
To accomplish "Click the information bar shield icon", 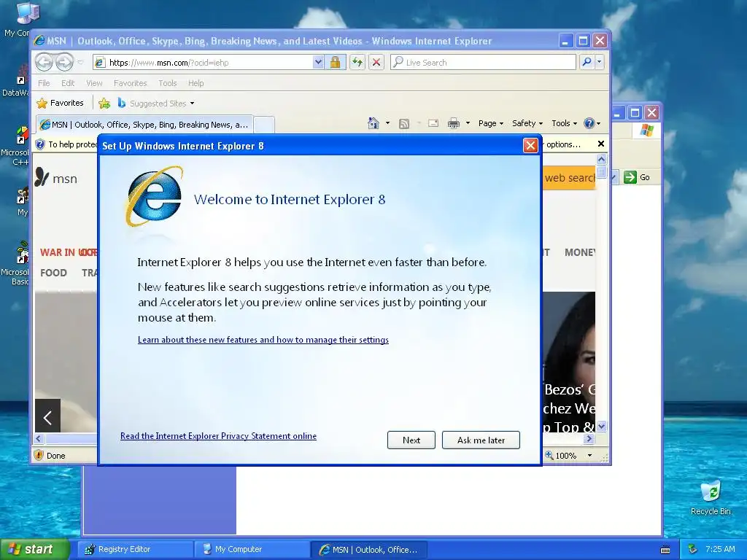I will [41, 144].
